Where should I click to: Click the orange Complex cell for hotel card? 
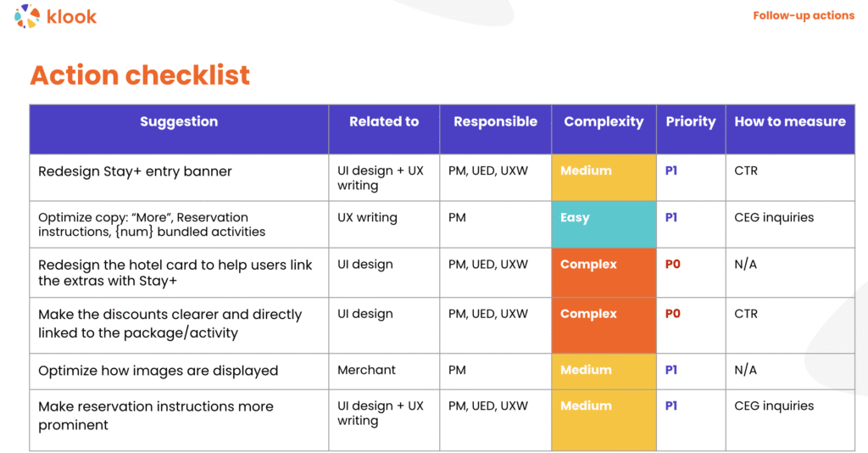tap(603, 271)
